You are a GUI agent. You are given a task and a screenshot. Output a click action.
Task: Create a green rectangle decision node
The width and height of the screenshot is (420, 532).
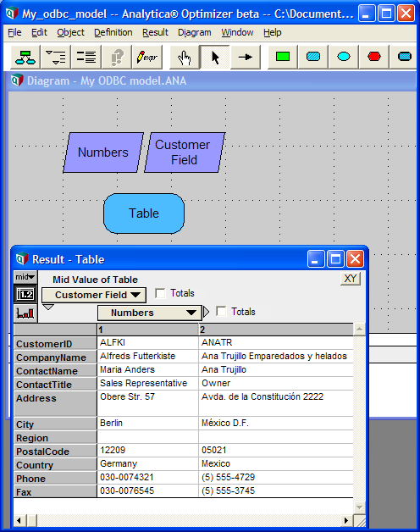[x=283, y=57]
